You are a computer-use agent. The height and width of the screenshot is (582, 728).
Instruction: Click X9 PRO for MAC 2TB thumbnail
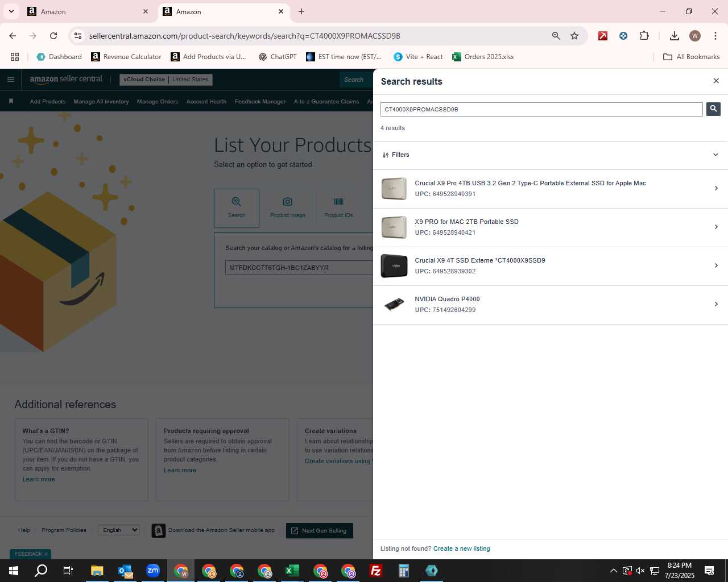click(394, 227)
